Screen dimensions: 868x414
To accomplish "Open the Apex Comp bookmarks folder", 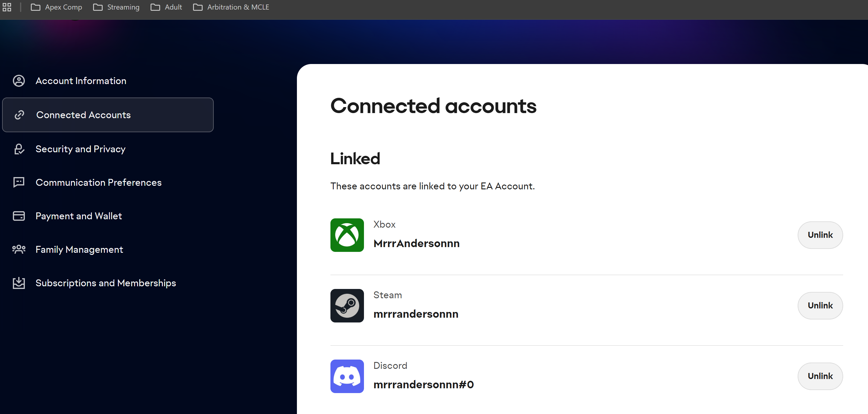I will [57, 7].
